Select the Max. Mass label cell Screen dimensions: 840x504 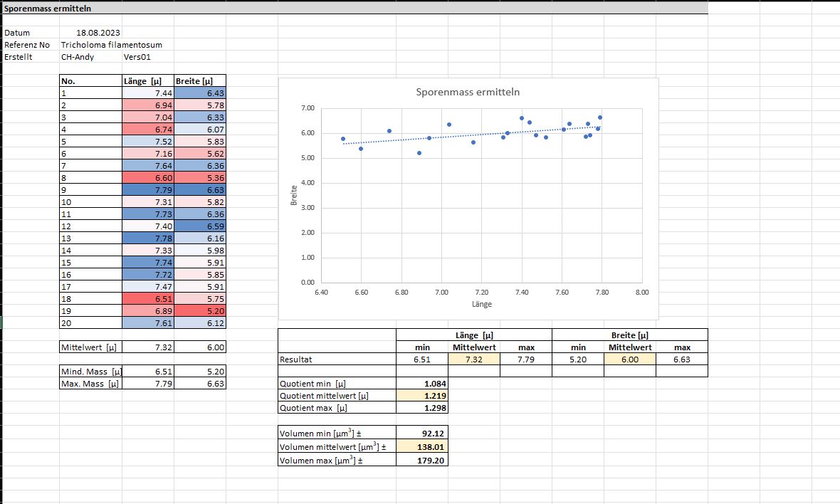[x=91, y=384]
